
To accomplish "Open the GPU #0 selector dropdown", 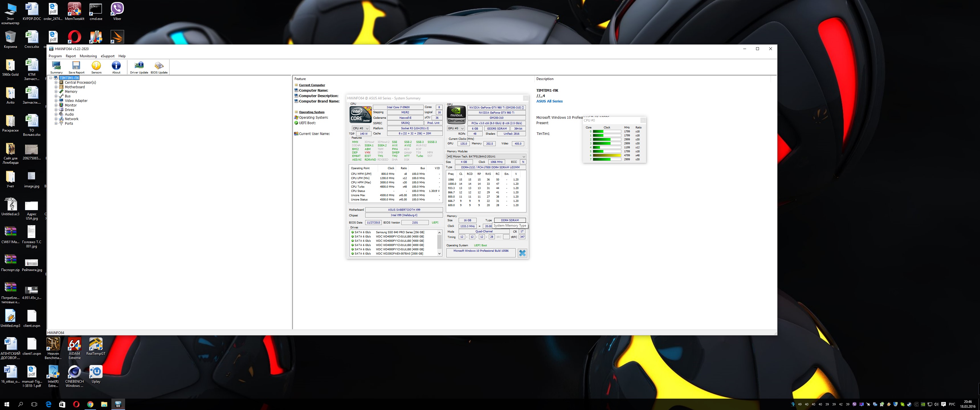I will pyautogui.click(x=456, y=129).
